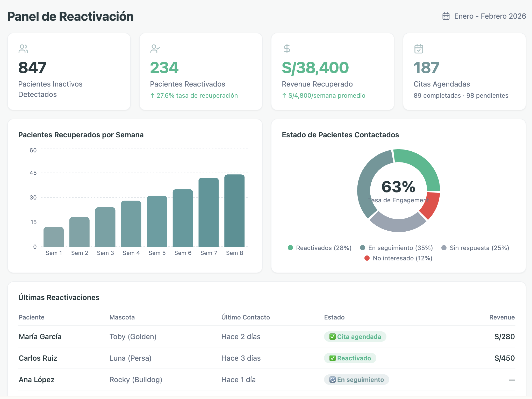Screen dimensions: 532x399
Task: Click the user-check icon above 234
Action: pyautogui.click(x=155, y=49)
